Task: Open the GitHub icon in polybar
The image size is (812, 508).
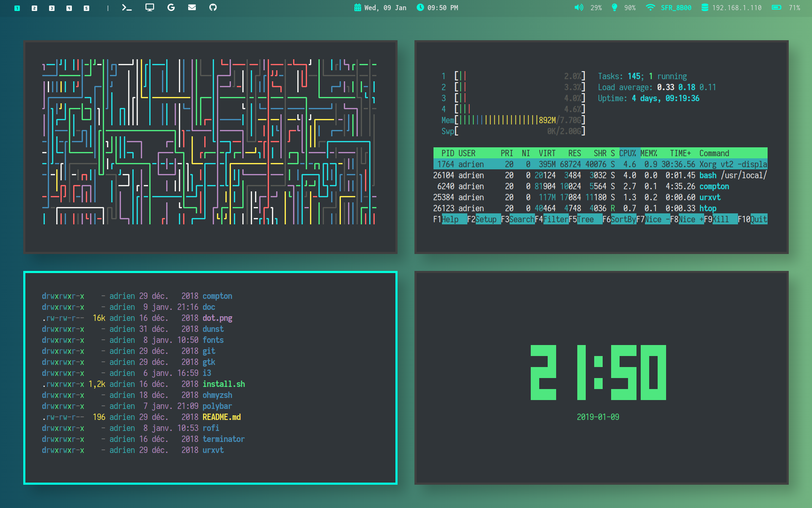Action: [x=213, y=8]
